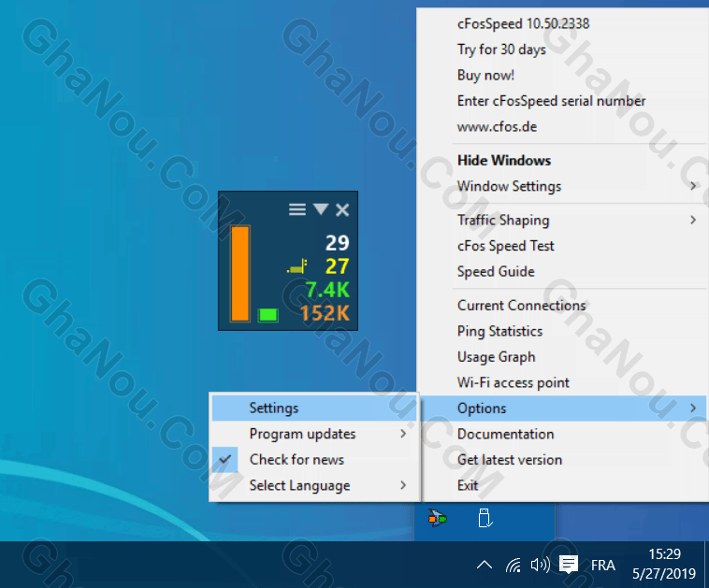Viewport: 709px width, 588px height.
Task: Click the Options menu entry
Action: [x=563, y=409]
